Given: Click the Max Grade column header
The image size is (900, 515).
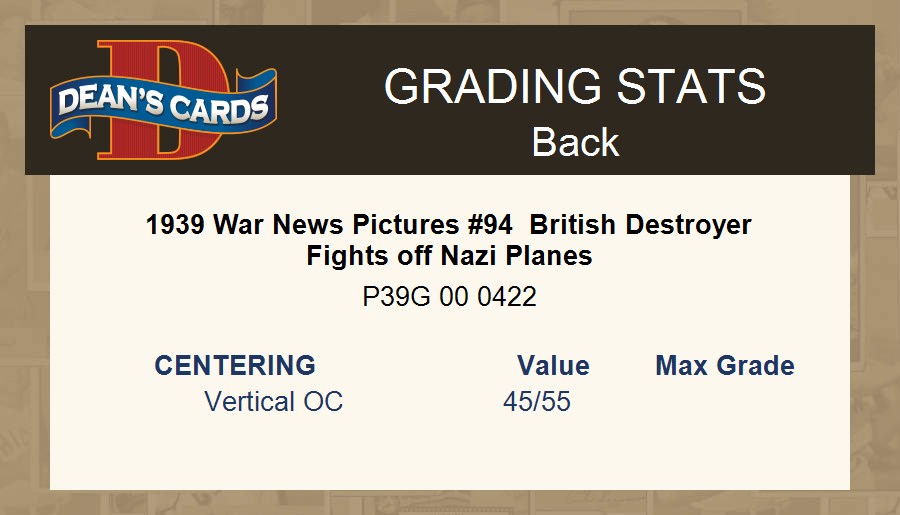Looking at the screenshot, I should click(x=725, y=365).
